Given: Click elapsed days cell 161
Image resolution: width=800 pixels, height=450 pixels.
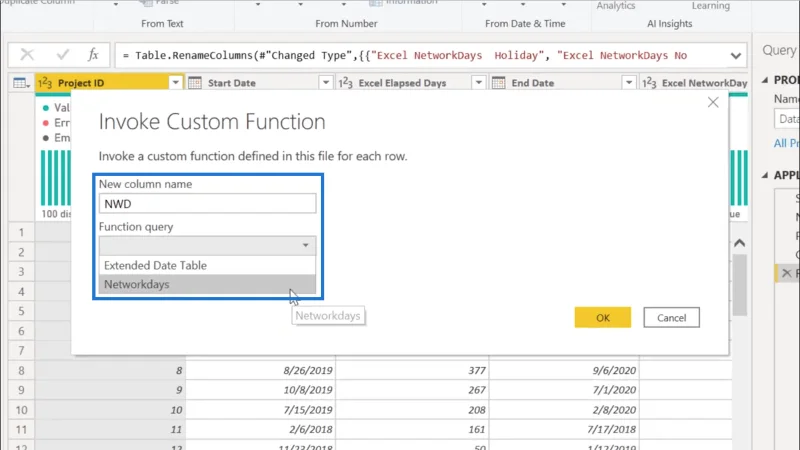Looking at the screenshot, I should click(x=412, y=430).
